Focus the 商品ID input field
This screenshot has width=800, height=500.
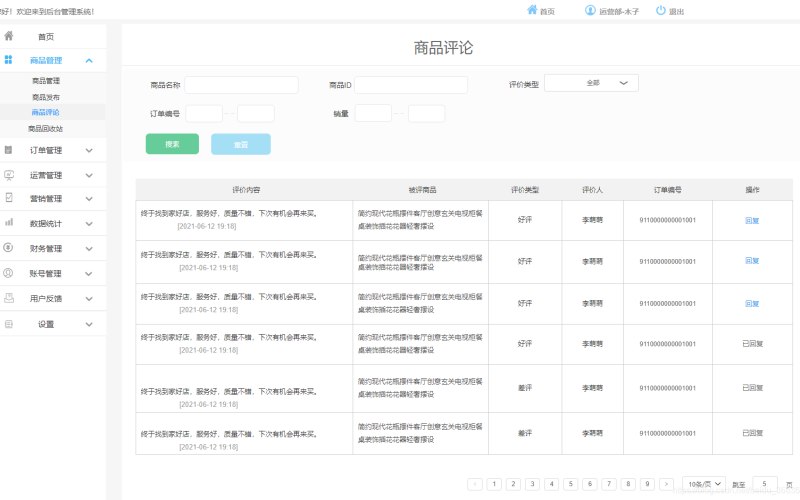tap(411, 85)
